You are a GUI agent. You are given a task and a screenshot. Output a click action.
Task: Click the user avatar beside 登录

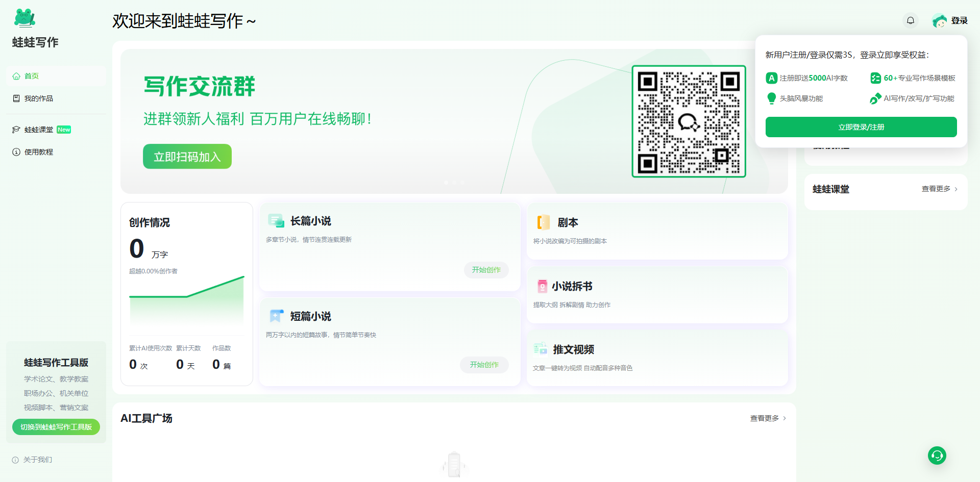coord(940,20)
